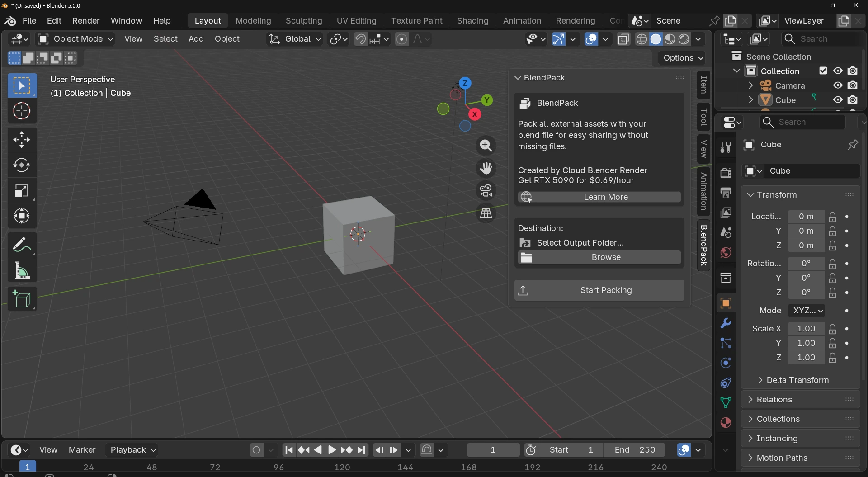
Task: Uncheck the Collection exclude checkbox
Action: tap(823, 71)
